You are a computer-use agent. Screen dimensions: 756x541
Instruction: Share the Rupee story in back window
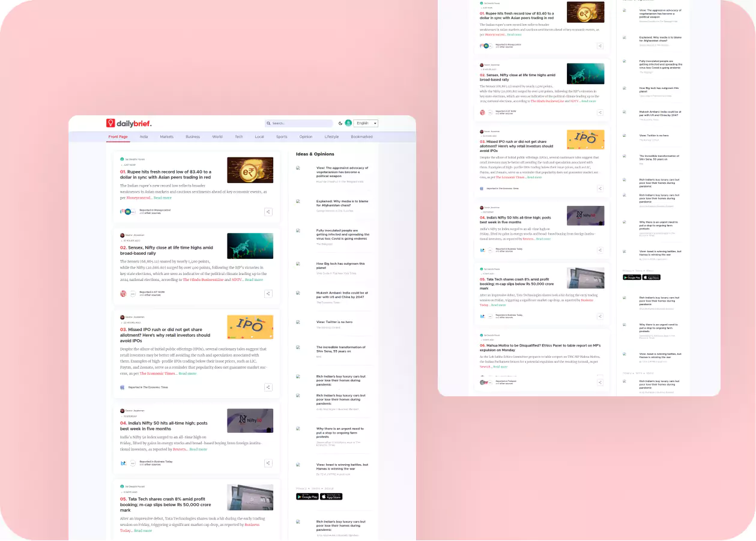tap(600, 46)
